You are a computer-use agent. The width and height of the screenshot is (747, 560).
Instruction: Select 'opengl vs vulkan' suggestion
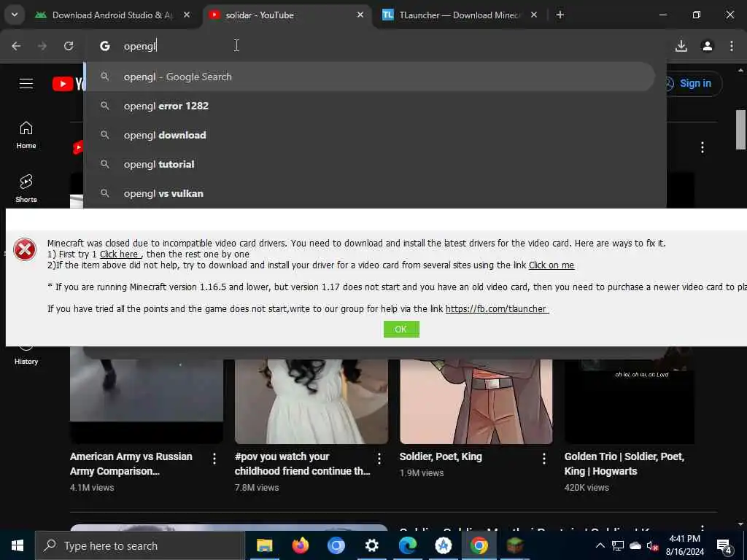click(370, 193)
